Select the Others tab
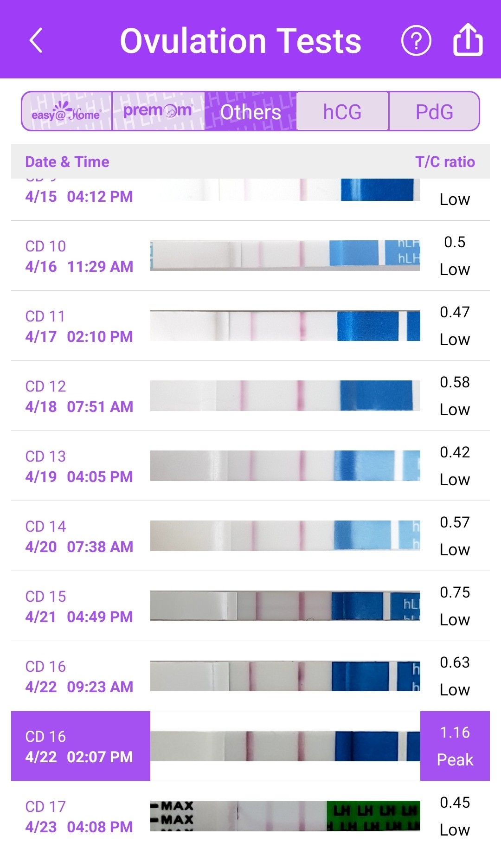501x868 pixels. (250, 112)
